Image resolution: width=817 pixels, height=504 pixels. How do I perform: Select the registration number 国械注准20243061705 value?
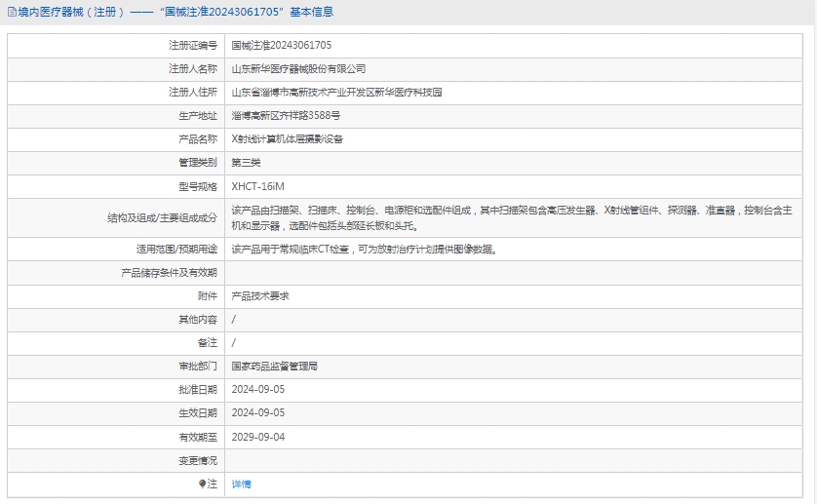[x=281, y=45]
